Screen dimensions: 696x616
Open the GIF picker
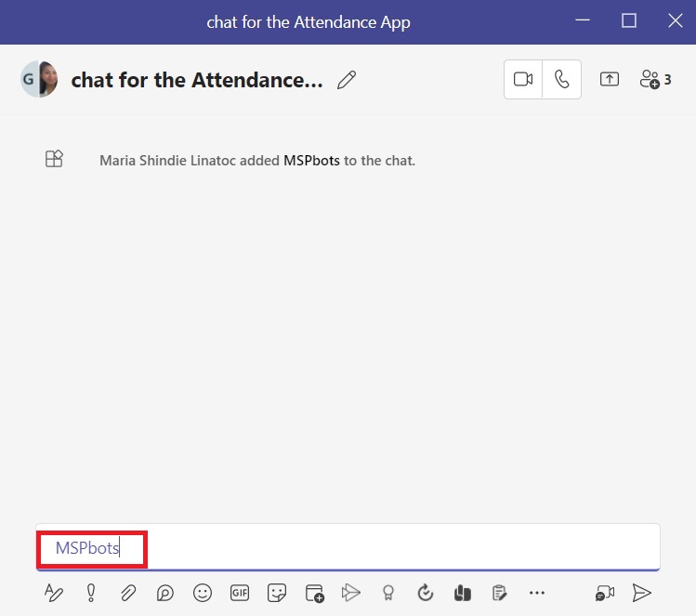(x=240, y=593)
